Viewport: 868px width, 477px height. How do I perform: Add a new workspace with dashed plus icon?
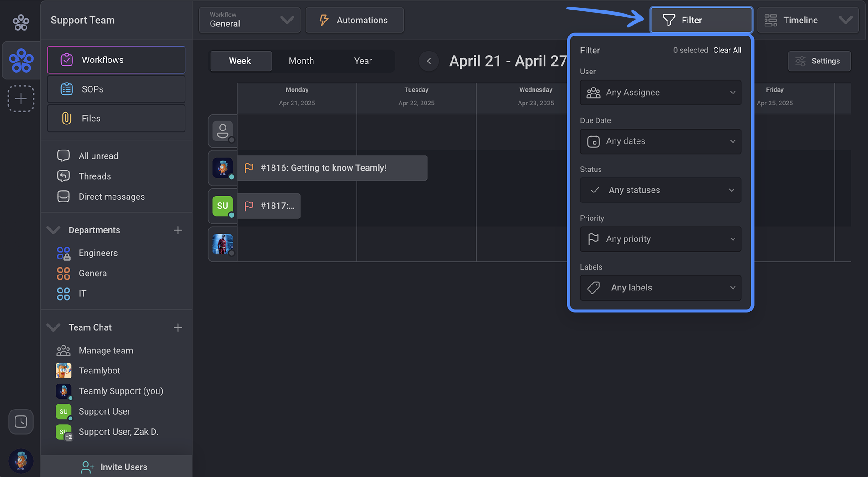[21, 99]
